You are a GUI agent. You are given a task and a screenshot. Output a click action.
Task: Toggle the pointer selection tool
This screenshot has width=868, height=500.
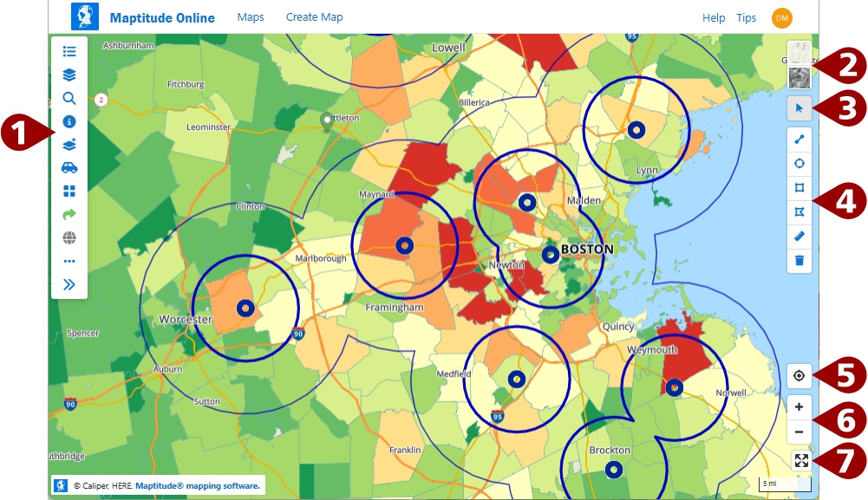tap(799, 108)
